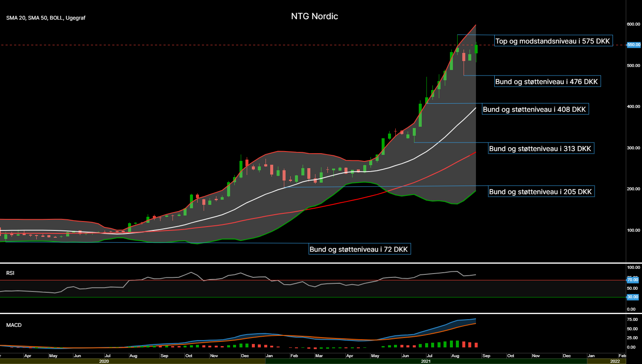
Task: Click 'Bund og støtteniveau i 205 DKK' annotation
Action: (x=541, y=192)
